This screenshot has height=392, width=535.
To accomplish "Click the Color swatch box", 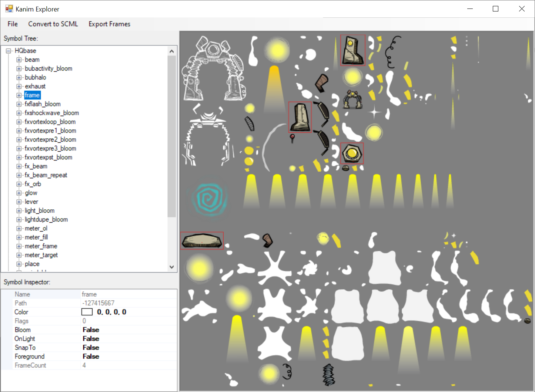I will (x=87, y=312).
